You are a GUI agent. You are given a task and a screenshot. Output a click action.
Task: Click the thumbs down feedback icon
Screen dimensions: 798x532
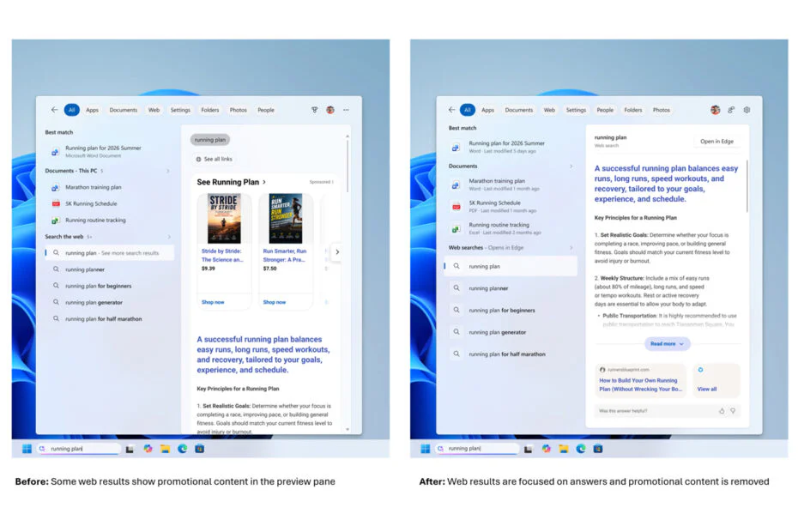tap(733, 411)
